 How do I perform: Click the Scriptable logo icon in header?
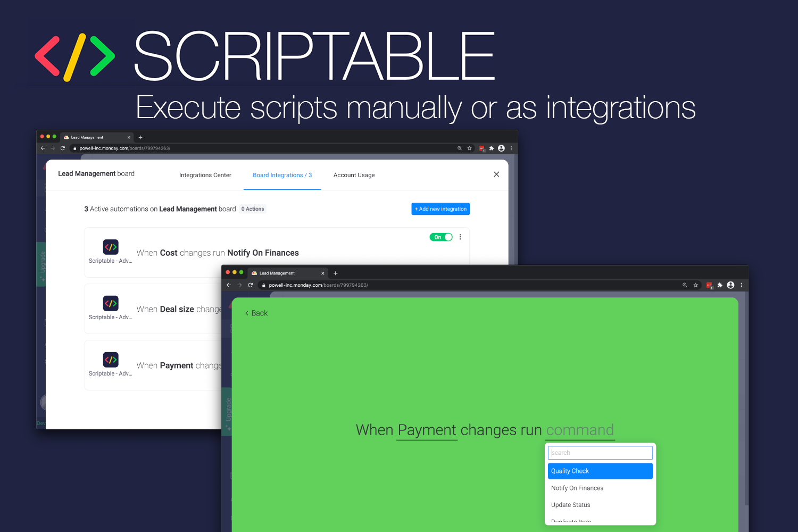[x=75, y=57]
